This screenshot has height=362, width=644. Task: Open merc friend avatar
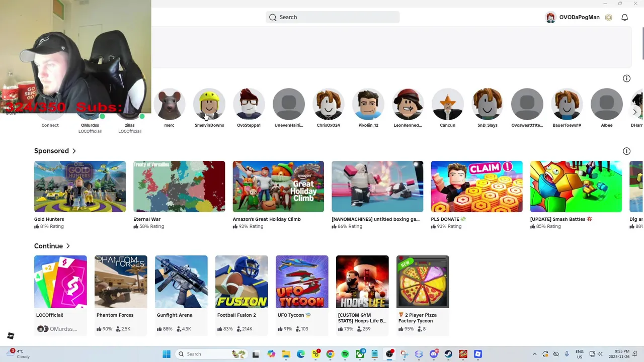(170, 104)
